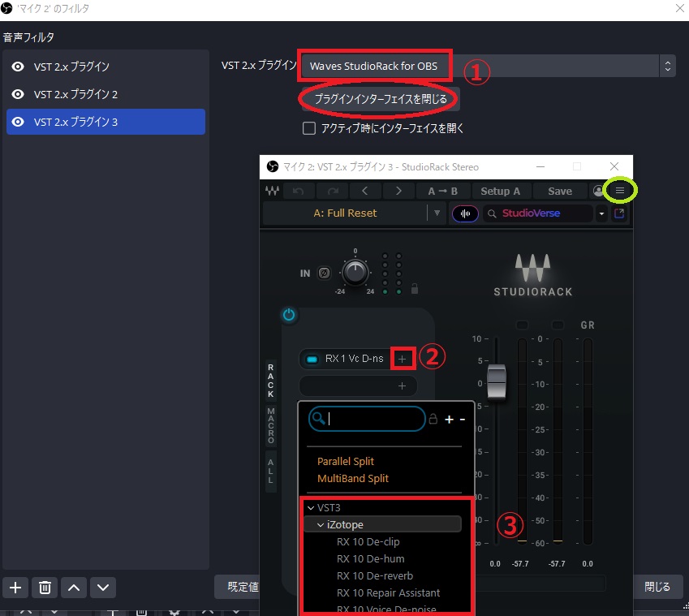Move selected filter down
The height and width of the screenshot is (616, 689).
[103, 588]
